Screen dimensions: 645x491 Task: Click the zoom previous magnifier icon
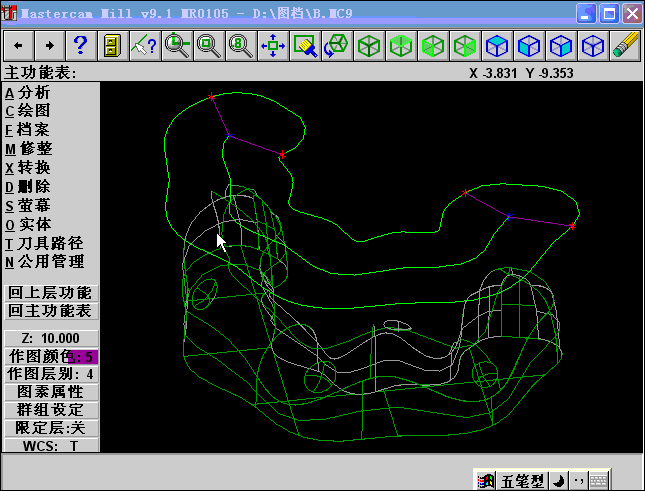[177, 46]
